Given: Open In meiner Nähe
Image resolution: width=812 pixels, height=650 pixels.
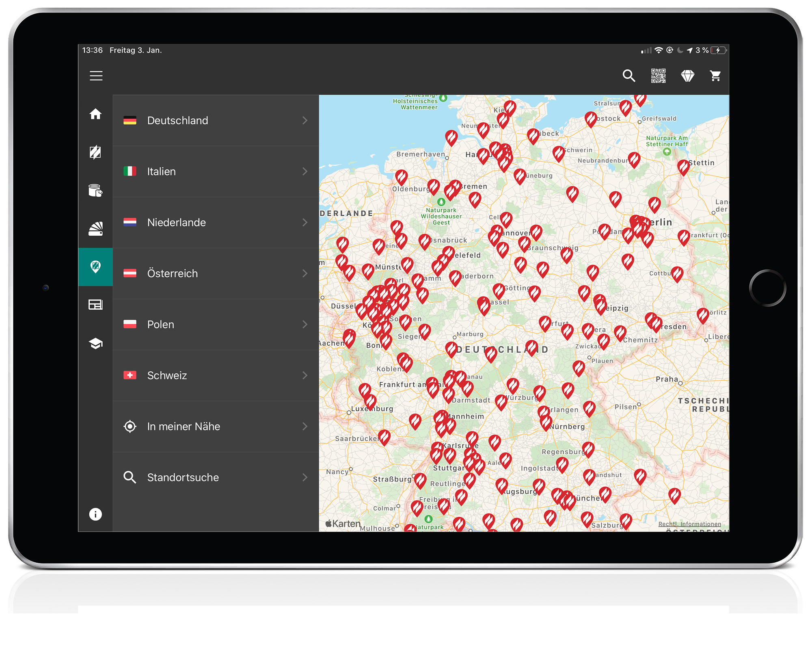Looking at the screenshot, I should click(216, 427).
